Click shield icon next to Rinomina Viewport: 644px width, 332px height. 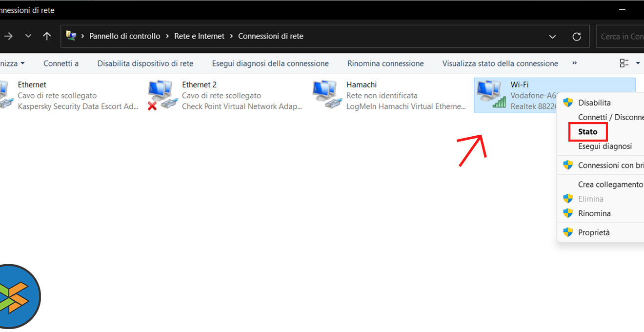point(567,213)
